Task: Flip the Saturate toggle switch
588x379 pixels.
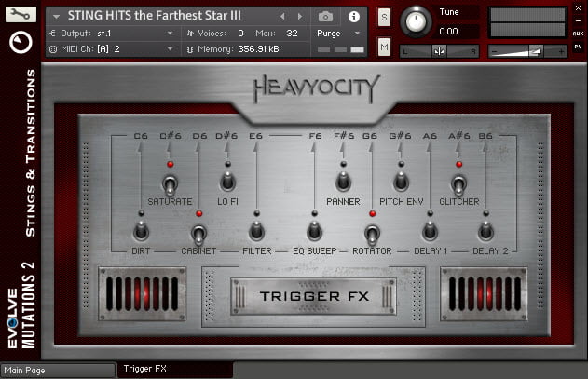Action: click(170, 184)
